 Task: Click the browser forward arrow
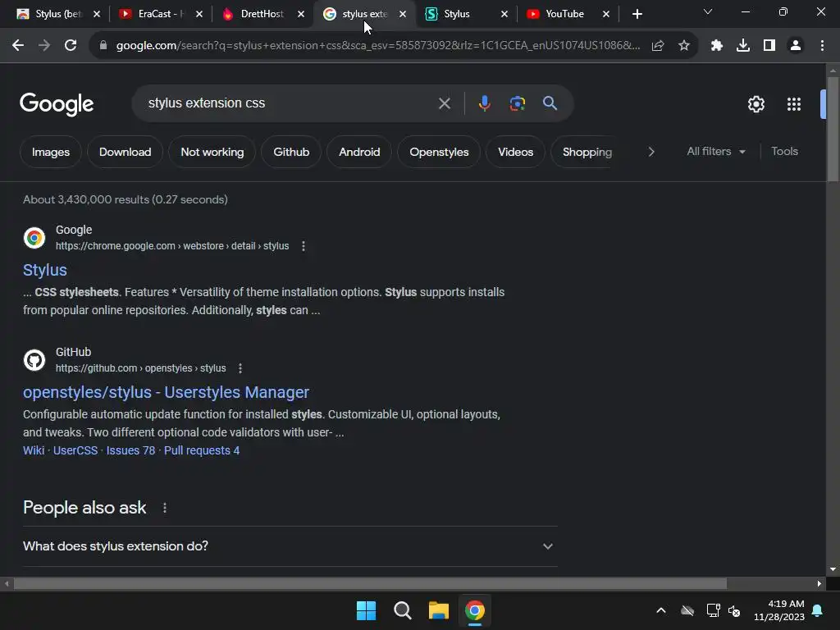pos(44,46)
